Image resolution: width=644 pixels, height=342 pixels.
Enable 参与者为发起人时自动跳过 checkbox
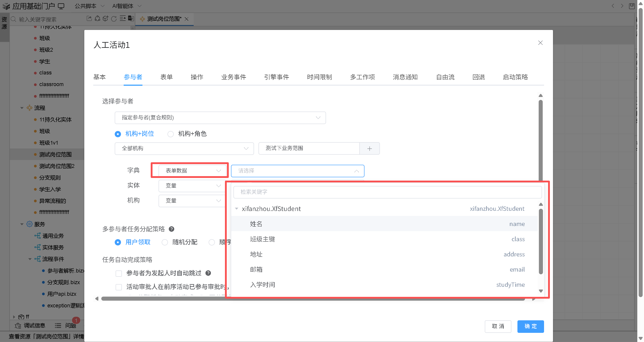pos(119,273)
